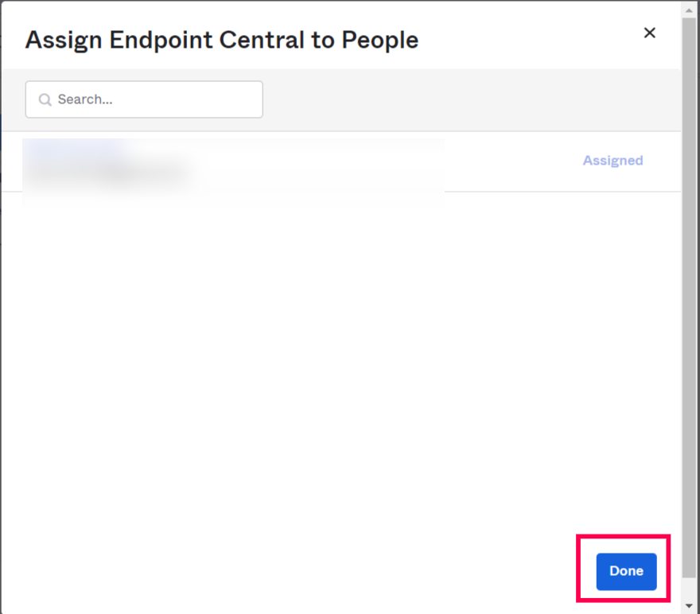The width and height of the screenshot is (700, 614).
Task: Click the Assigned status label
Action: [x=612, y=161]
